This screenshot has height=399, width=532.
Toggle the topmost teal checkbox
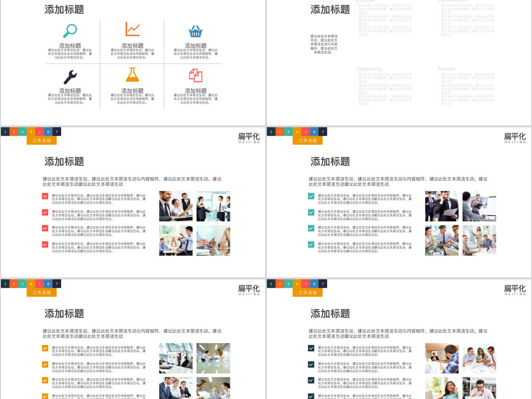311,196
